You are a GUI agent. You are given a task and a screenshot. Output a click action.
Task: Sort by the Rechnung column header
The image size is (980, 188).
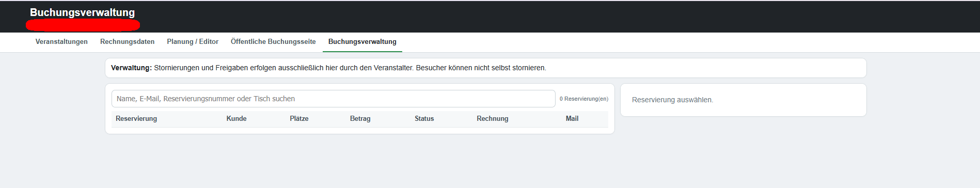pyautogui.click(x=493, y=119)
